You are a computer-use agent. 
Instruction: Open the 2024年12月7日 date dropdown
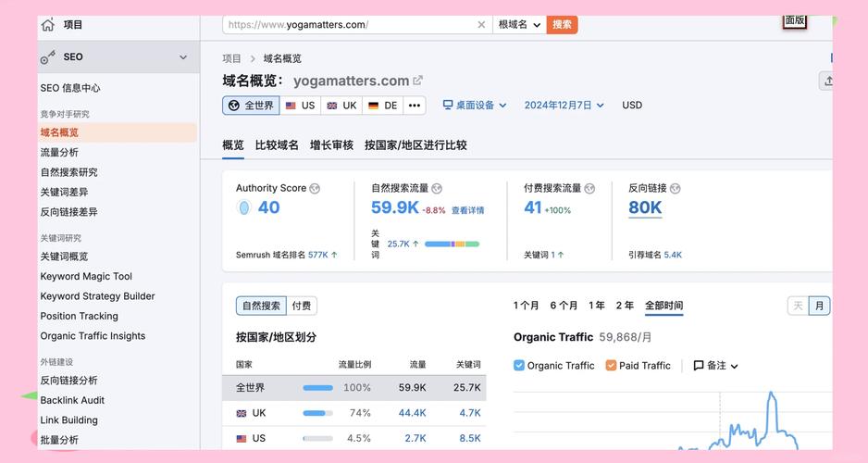[564, 106]
